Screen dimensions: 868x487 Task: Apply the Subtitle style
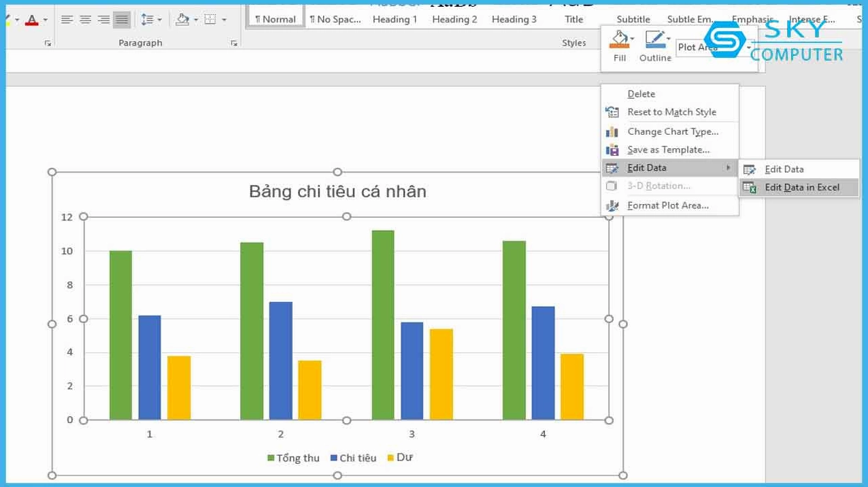coord(633,19)
